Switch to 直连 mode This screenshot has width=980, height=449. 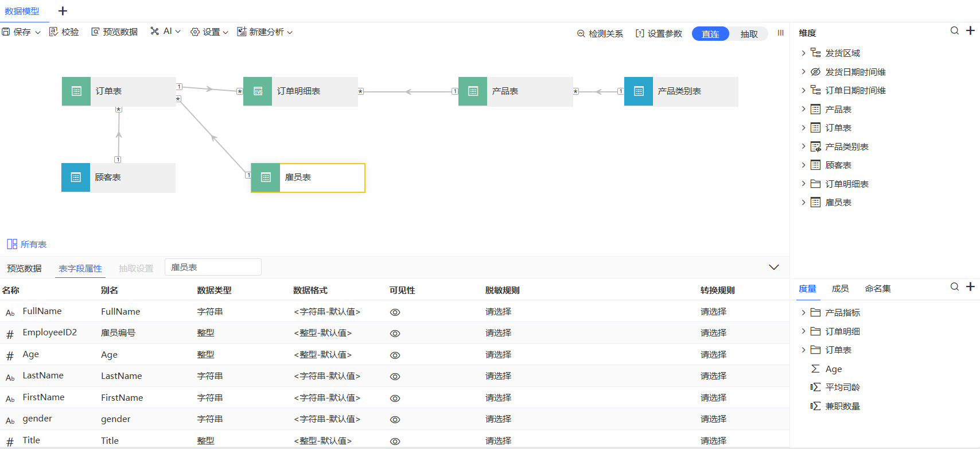(x=710, y=34)
